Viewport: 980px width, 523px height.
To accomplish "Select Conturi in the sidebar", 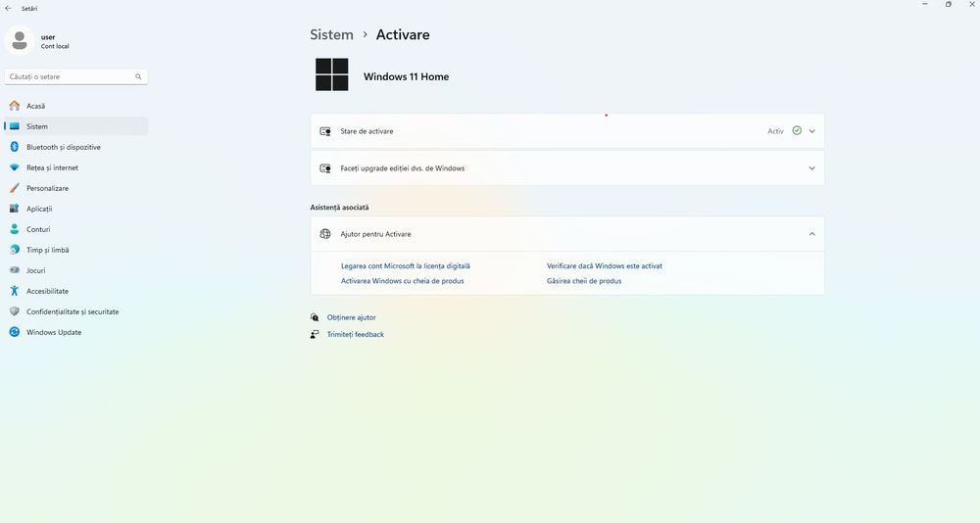I will (x=76, y=229).
